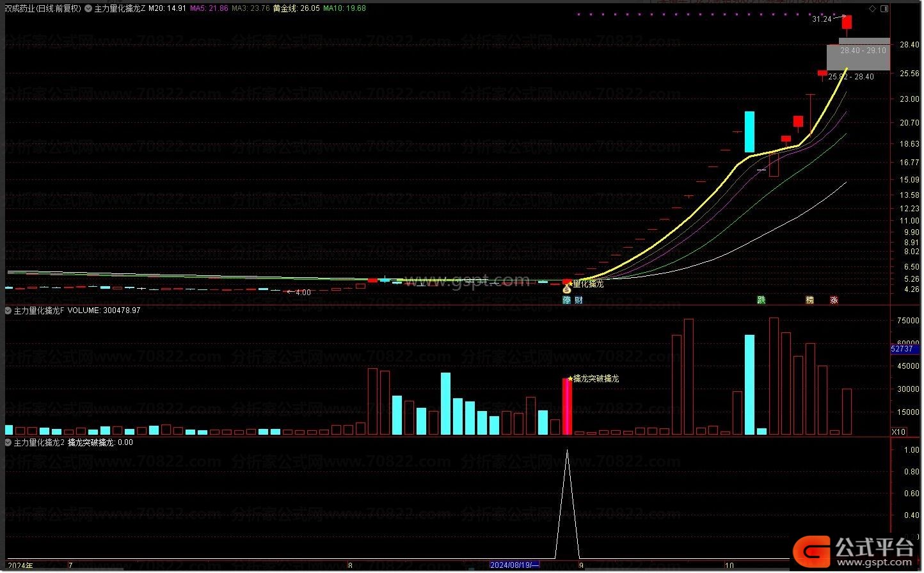This screenshot has height=573, width=924.
Task: Click the 黄金线: 26.05 legend
Action: click(x=296, y=8)
